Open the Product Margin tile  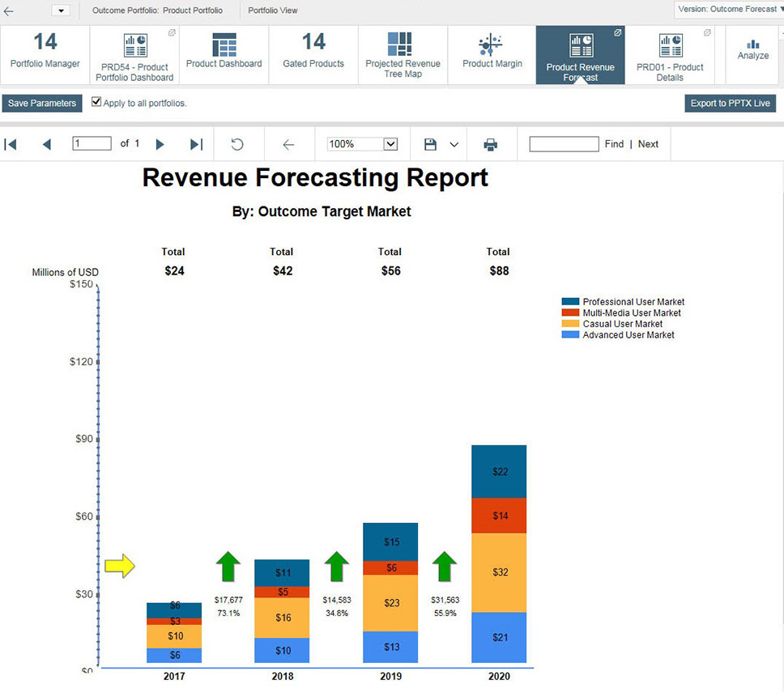[492, 55]
